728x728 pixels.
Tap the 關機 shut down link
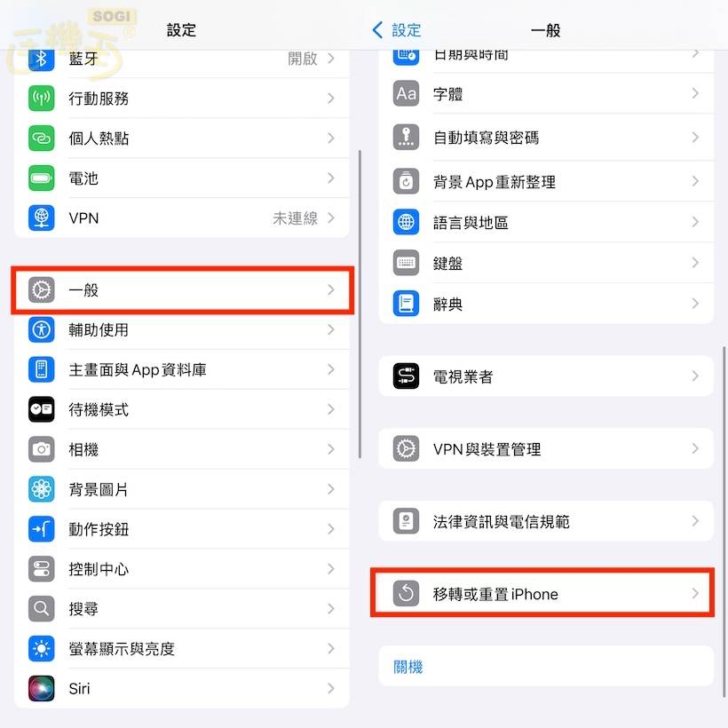pyautogui.click(x=408, y=667)
